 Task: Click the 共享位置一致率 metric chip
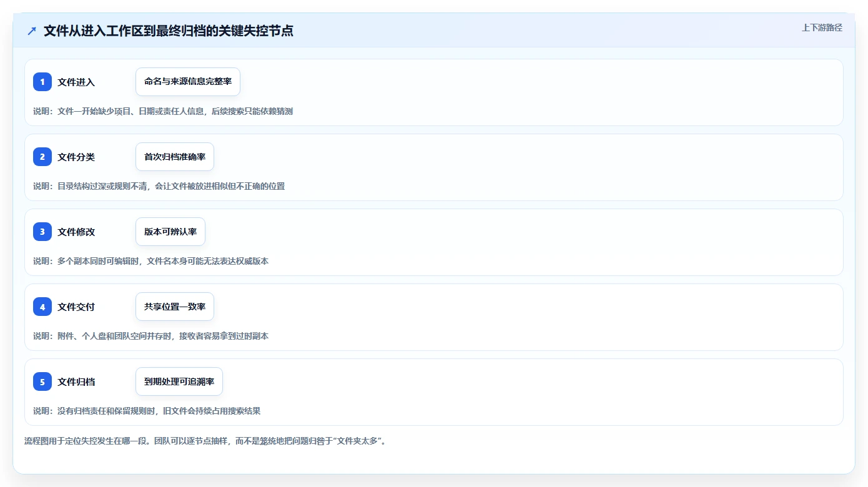click(175, 307)
